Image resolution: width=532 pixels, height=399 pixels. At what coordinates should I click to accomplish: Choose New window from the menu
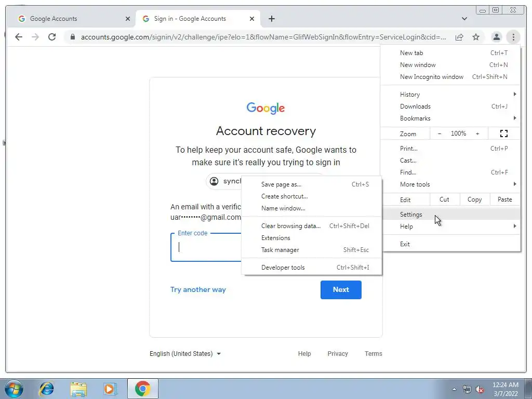click(x=450, y=65)
